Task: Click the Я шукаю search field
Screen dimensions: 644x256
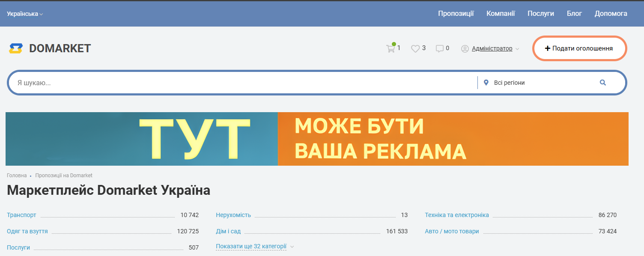Action: click(x=244, y=83)
